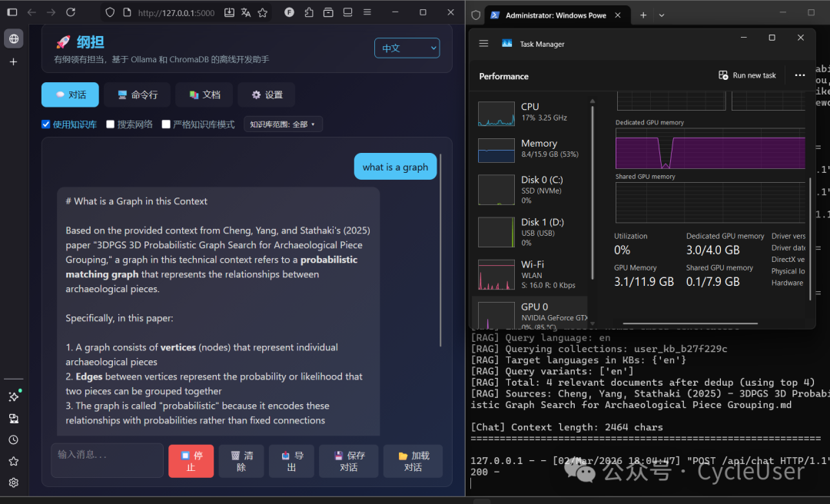Click the 导出 export button

tap(292, 461)
